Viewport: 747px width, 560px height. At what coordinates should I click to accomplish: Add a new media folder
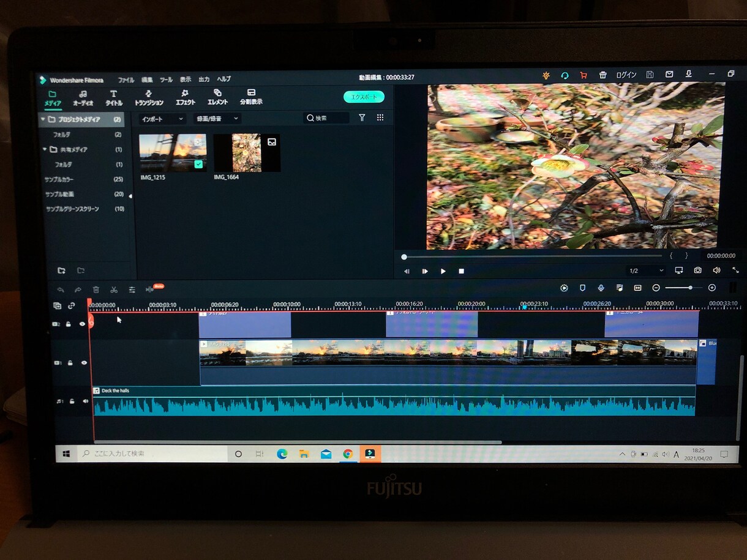61,271
